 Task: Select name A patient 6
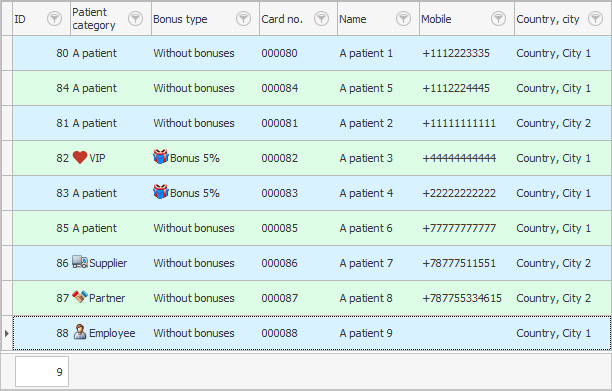[x=366, y=228]
